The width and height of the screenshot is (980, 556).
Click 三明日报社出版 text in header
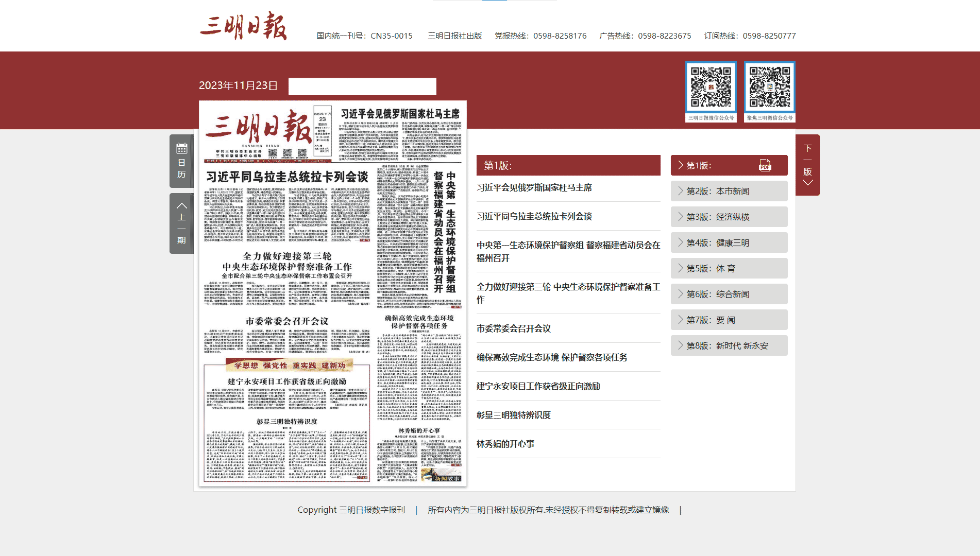[455, 36]
